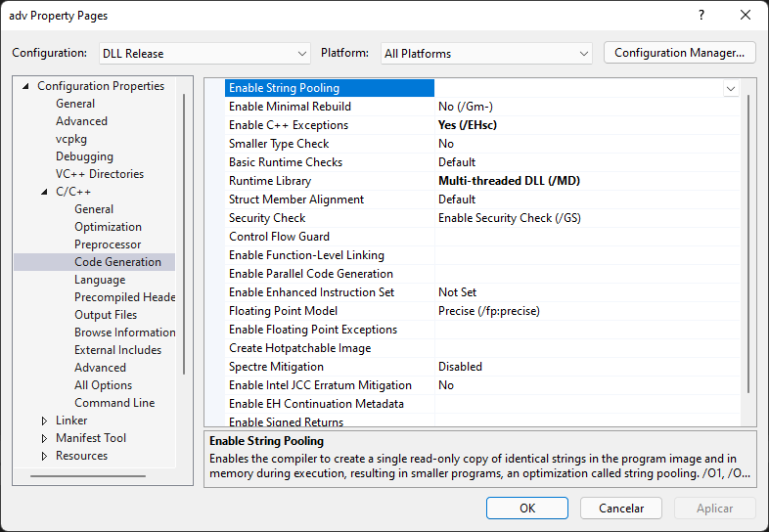
Task: Expand the Manifest Tool tree node
Action: (x=45, y=438)
